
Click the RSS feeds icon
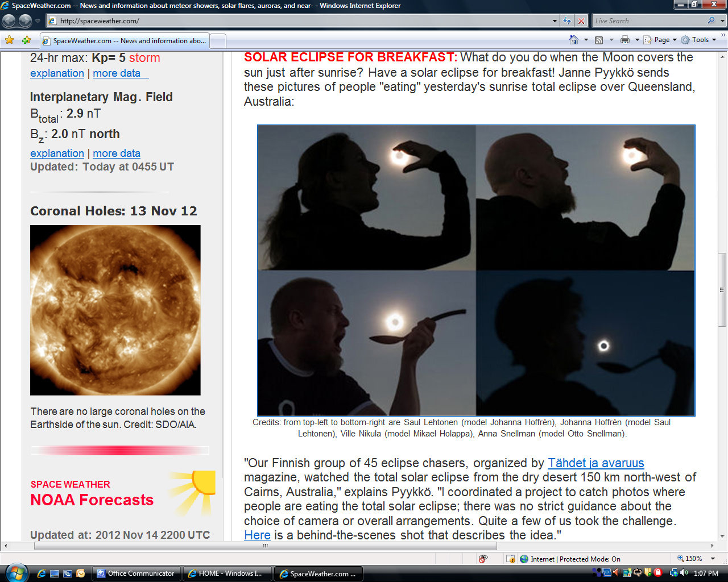599,40
